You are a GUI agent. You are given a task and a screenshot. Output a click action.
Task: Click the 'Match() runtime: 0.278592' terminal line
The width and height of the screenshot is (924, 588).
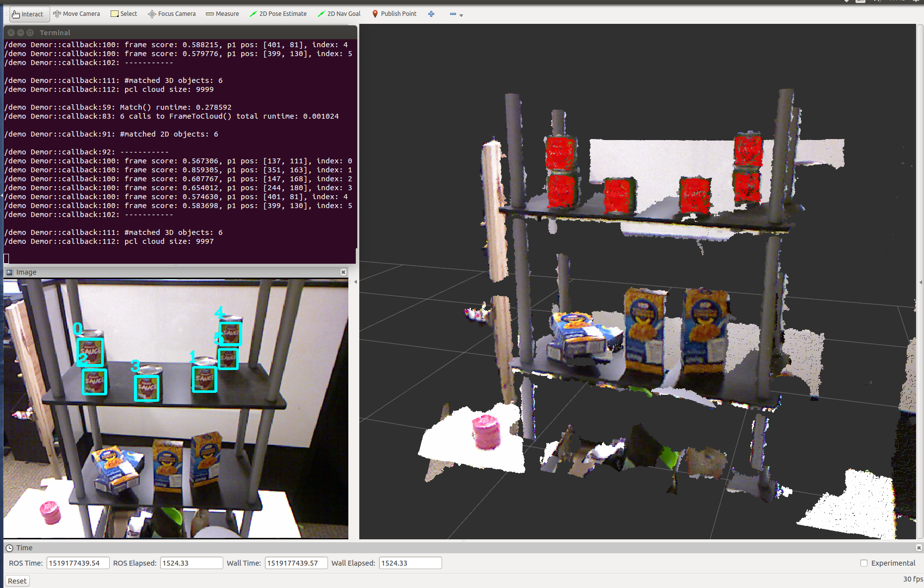(118, 107)
